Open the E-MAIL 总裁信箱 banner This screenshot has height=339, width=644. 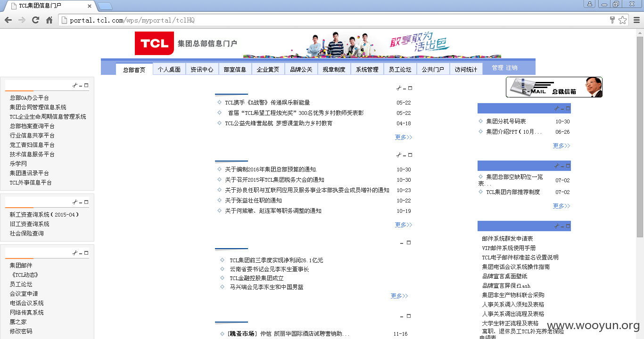[554, 87]
